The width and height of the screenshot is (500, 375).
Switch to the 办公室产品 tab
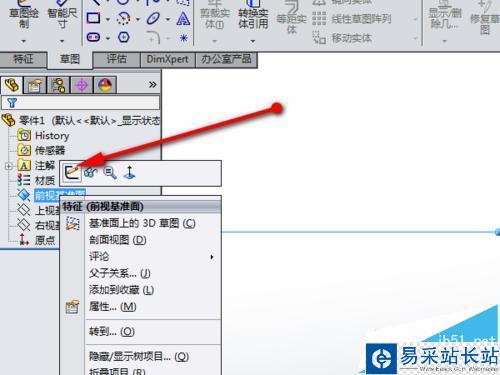tap(226, 59)
